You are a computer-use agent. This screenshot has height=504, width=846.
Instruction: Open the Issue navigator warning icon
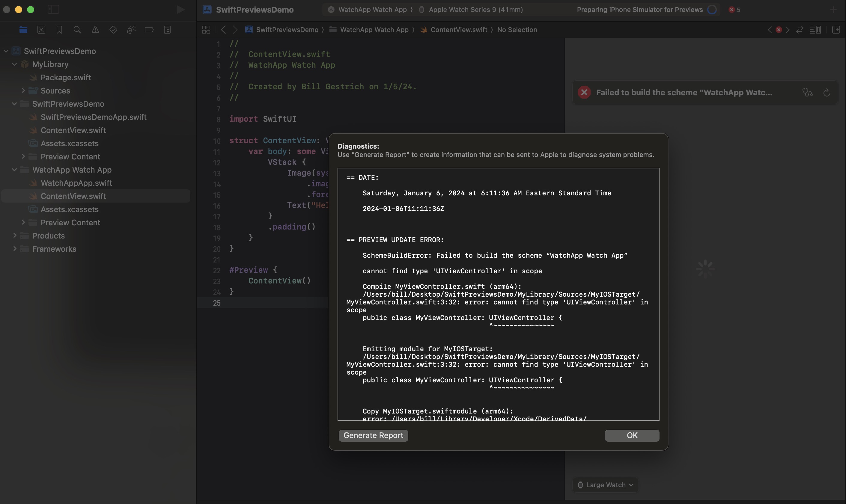click(95, 30)
